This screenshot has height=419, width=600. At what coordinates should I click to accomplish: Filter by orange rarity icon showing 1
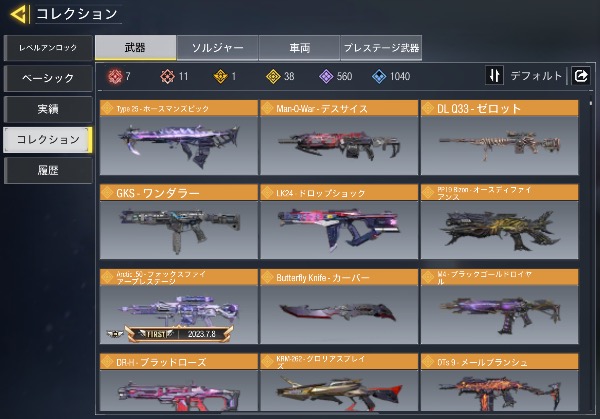(220, 77)
